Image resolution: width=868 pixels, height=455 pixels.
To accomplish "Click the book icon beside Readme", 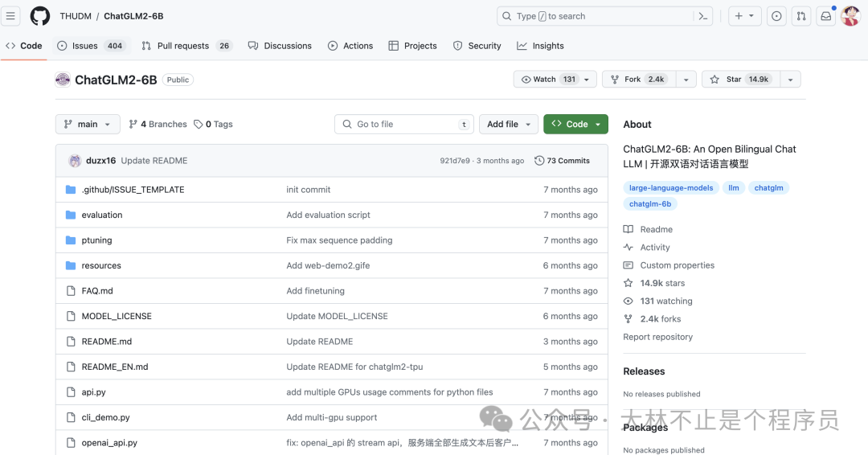I will pos(628,229).
